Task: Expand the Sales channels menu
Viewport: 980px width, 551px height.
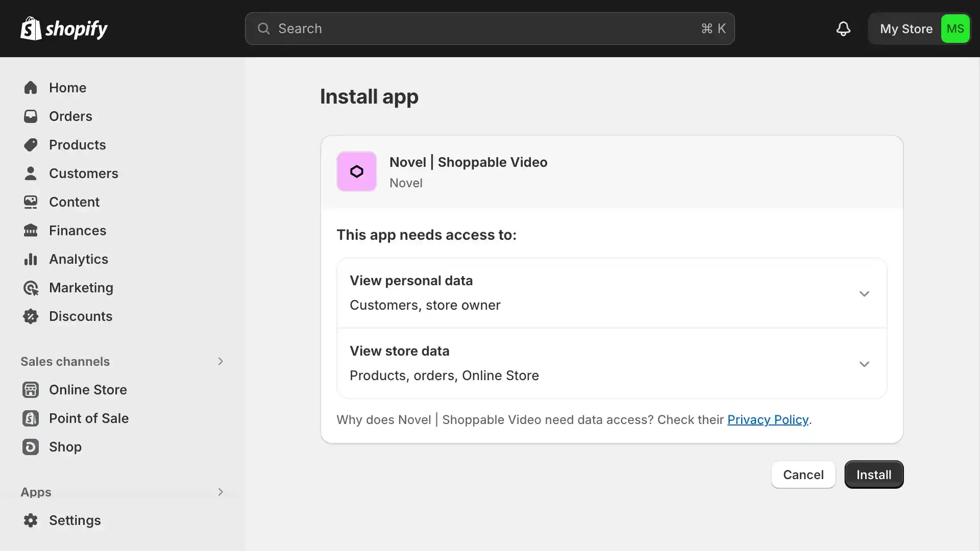Action: [219, 361]
